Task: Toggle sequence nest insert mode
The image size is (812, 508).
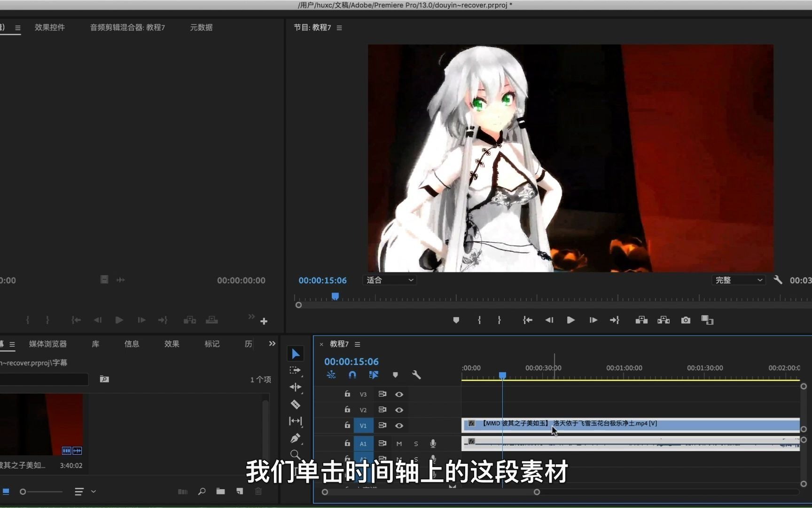Action: (331, 375)
